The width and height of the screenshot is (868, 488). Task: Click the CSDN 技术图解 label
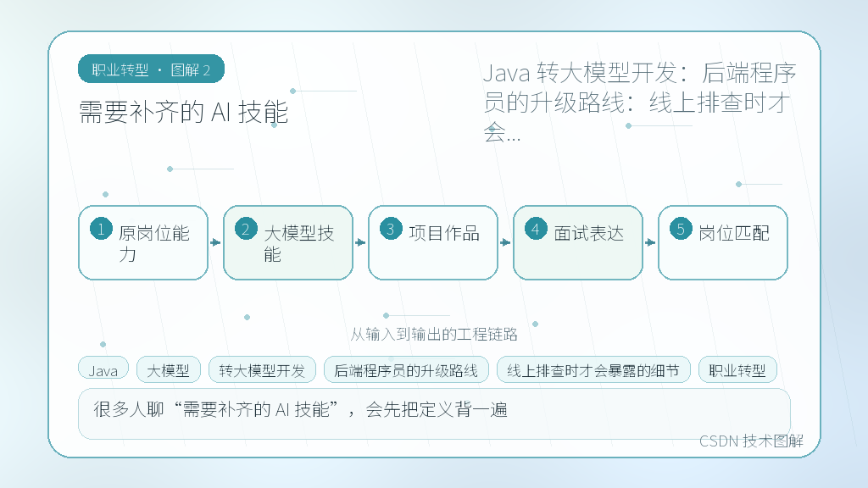click(751, 441)
